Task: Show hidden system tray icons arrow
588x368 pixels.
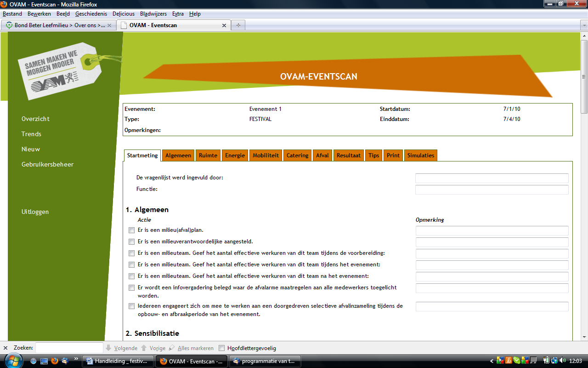Action: [492, 361]
